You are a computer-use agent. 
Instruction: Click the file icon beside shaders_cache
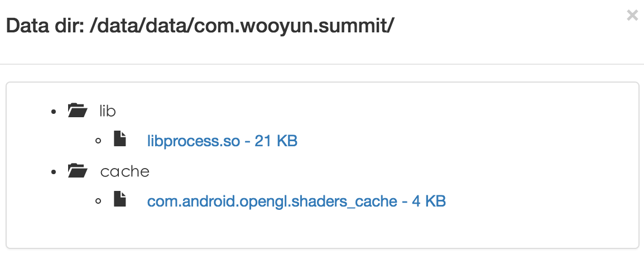[120, 200]
